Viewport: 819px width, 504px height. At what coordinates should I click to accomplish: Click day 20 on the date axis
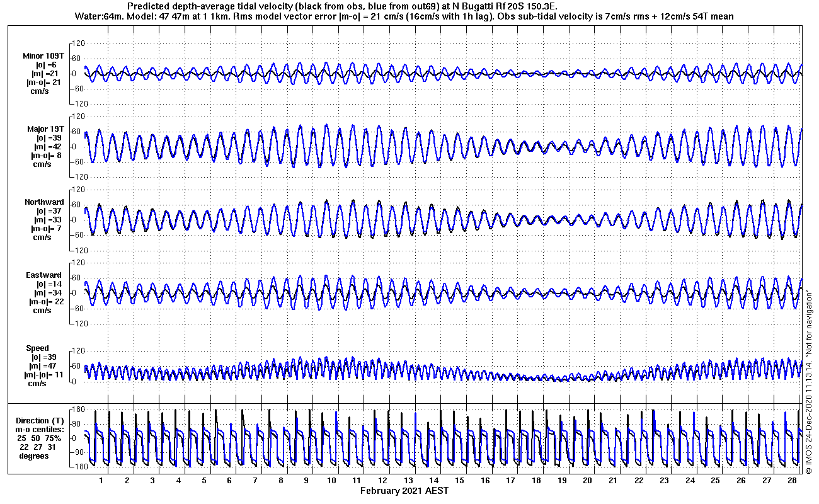click(588, 481)
